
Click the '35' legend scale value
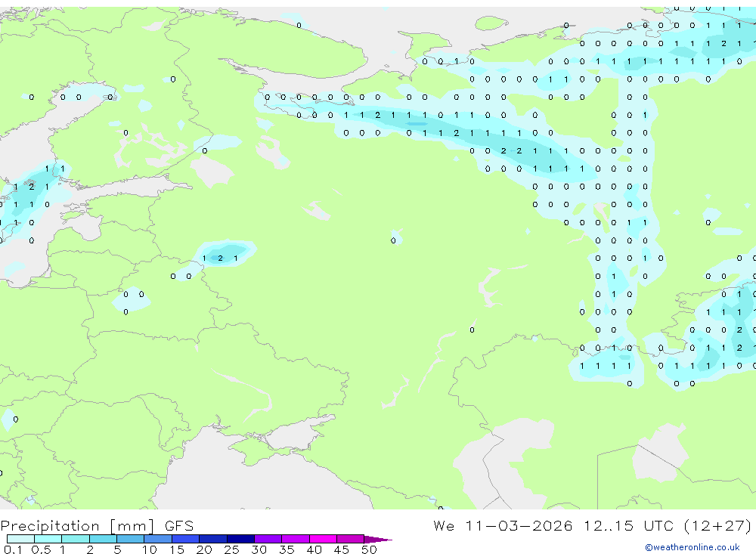click(287, 549)
